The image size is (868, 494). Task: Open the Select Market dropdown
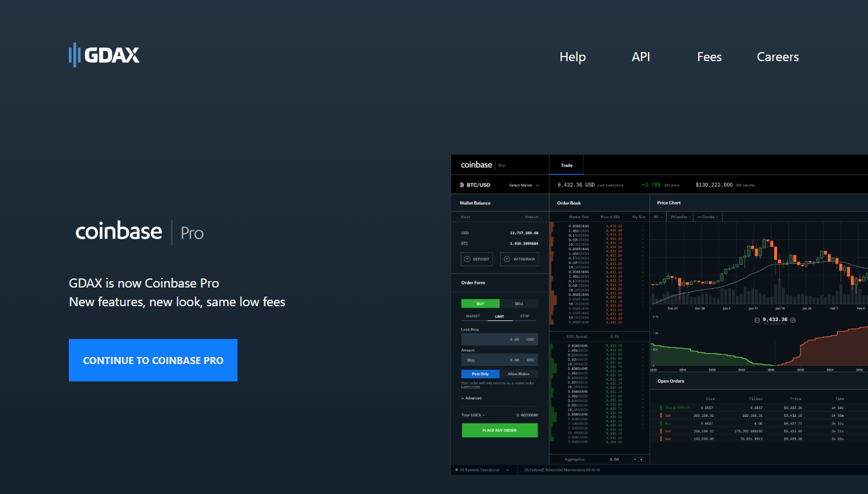pyautogui.click(x=524, y=185)
